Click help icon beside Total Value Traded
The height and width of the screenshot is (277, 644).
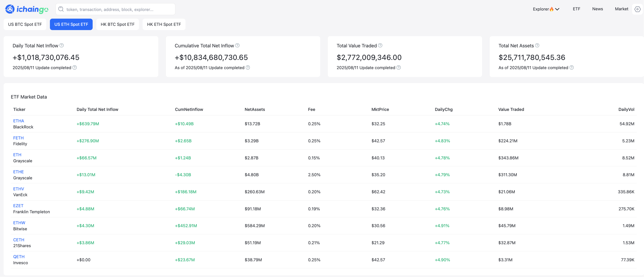[380, 45]
